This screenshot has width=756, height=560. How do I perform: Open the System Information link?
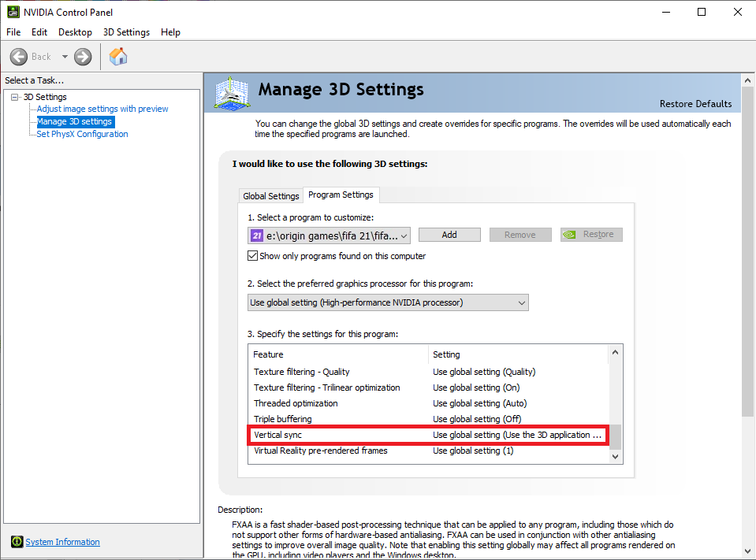click(63, 542)
